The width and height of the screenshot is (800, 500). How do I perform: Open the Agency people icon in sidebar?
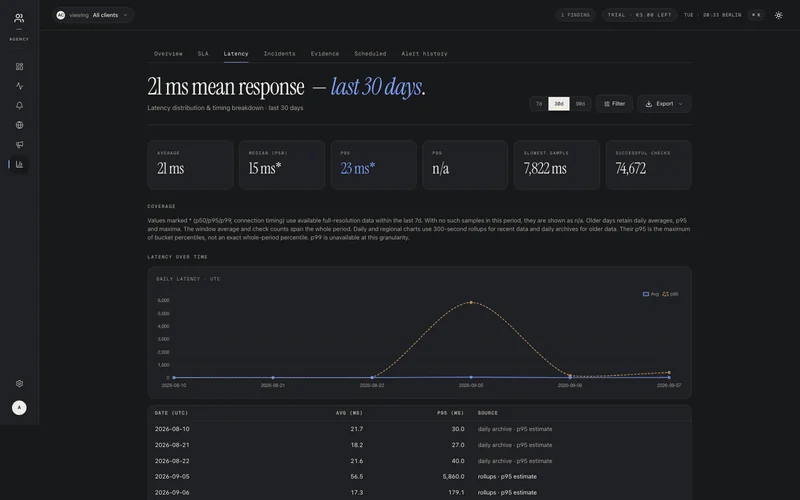(x=19, y=18)
